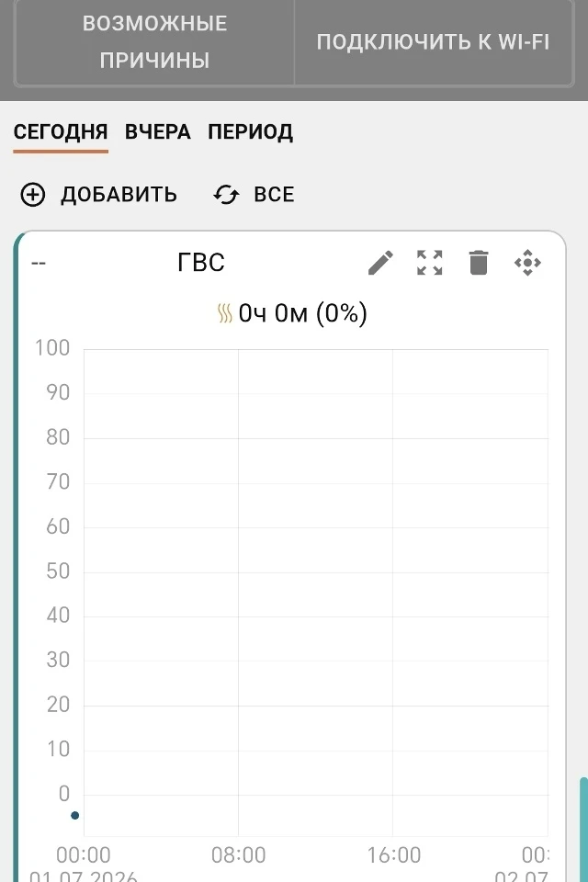Edit the ГВС chart with pencil icon
This screenshot has width=588, height=882.
tap(380, 263)
